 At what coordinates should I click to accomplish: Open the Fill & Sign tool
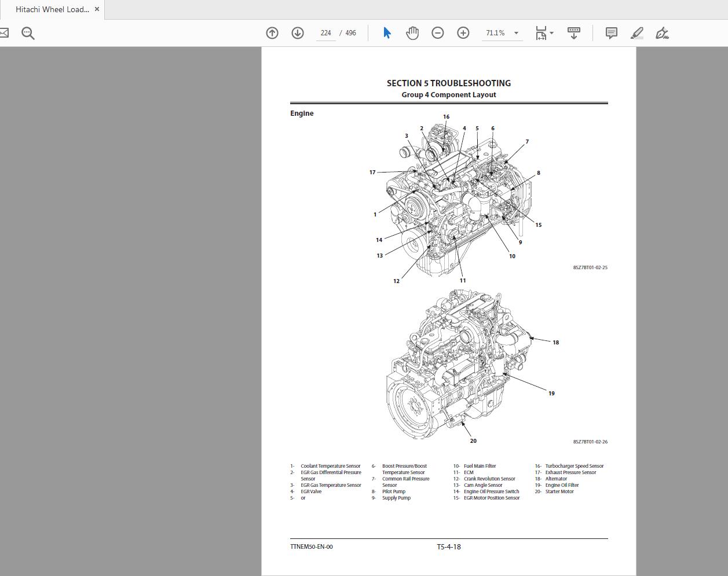coord(661,33)
